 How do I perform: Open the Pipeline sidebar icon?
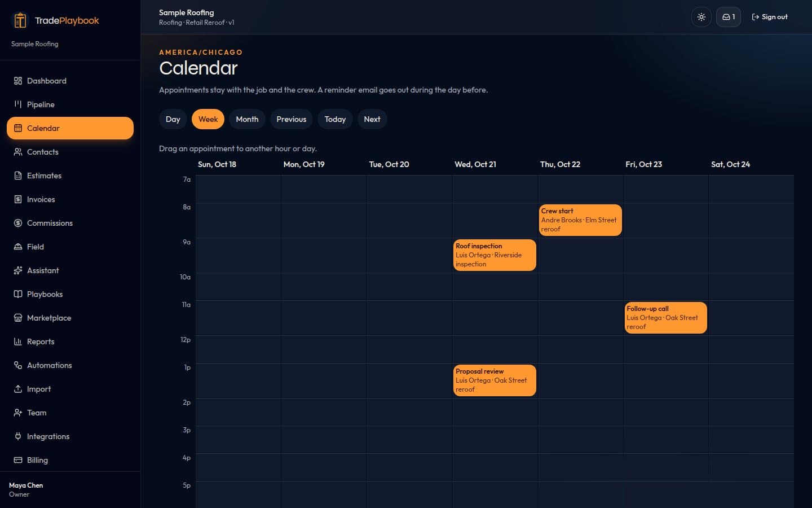pyautogui.click(x=18, y=104)
